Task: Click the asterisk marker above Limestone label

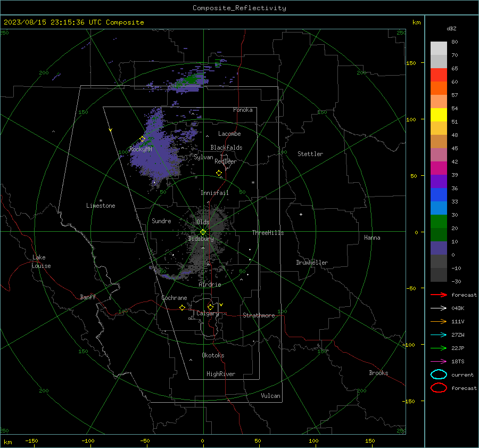Action: coord(101,201)
